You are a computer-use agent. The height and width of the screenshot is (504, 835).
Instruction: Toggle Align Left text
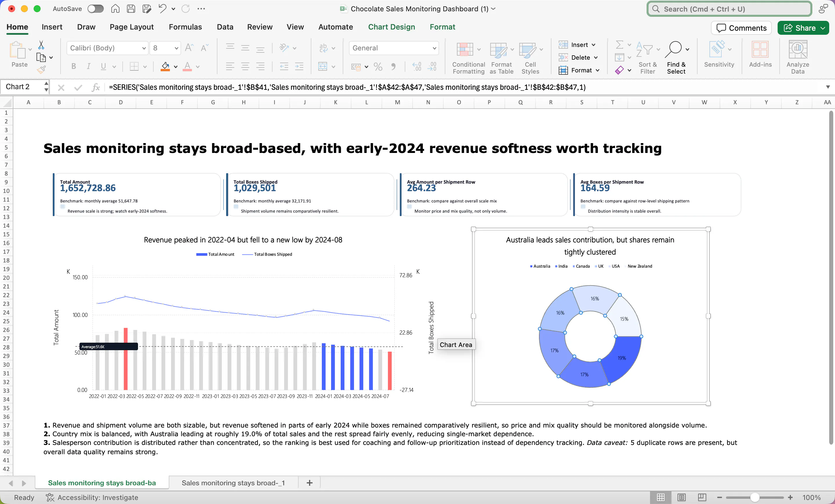tap(230, 66)
